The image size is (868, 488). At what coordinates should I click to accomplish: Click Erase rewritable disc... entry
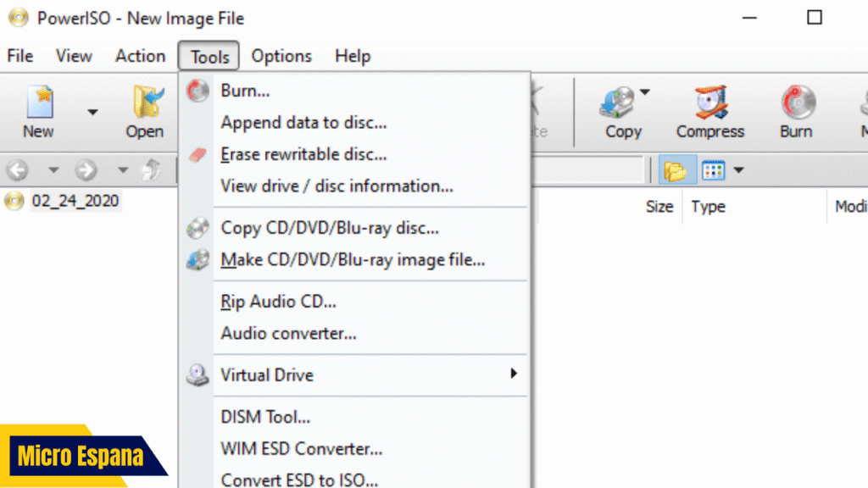(303, 154)
